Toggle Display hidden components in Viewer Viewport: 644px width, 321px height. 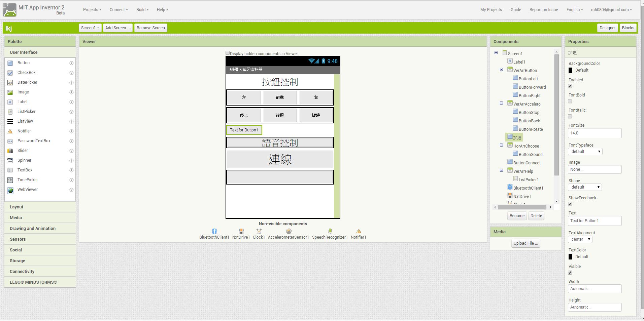(x=228, y=53)
